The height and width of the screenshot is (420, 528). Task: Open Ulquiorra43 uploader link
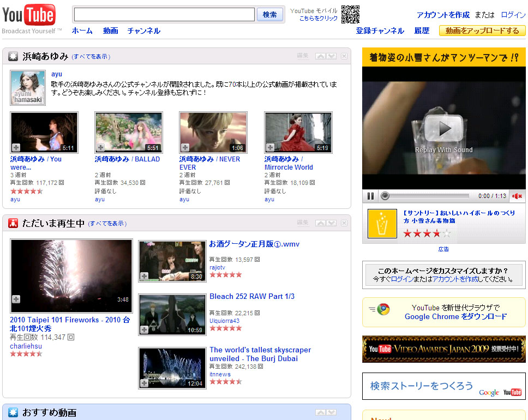(x=224, y=321)
